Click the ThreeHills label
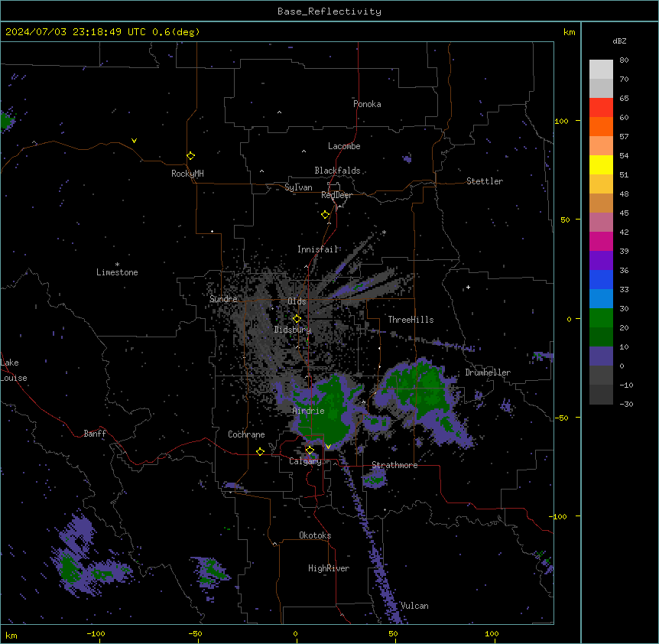The image size is (659, 644). pos(411,320)
